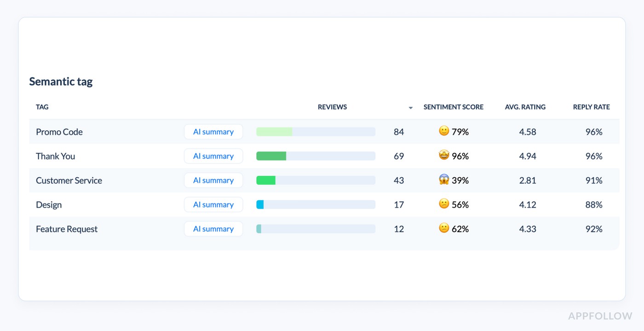Open AI summary for Design
This screenshot has height=331, width=644.
coord(213,204)
